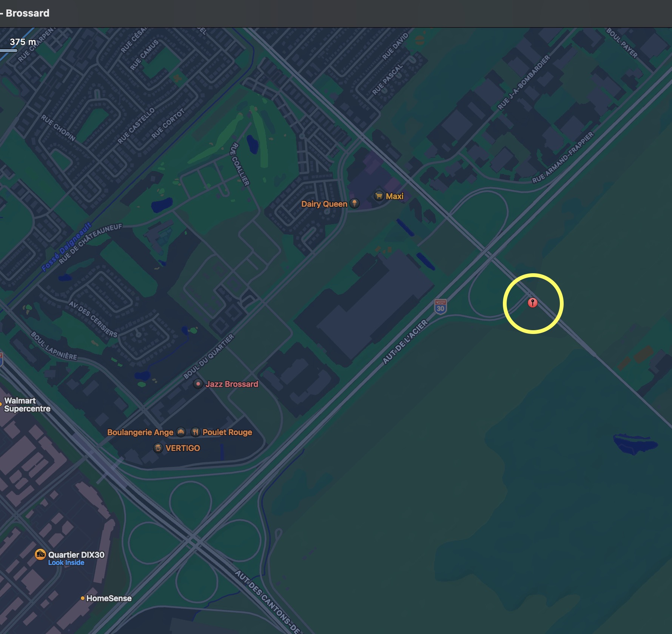Select the Boul du Quartier street label
The width and height of the screenshot is (672, 634).
[208, 356]
